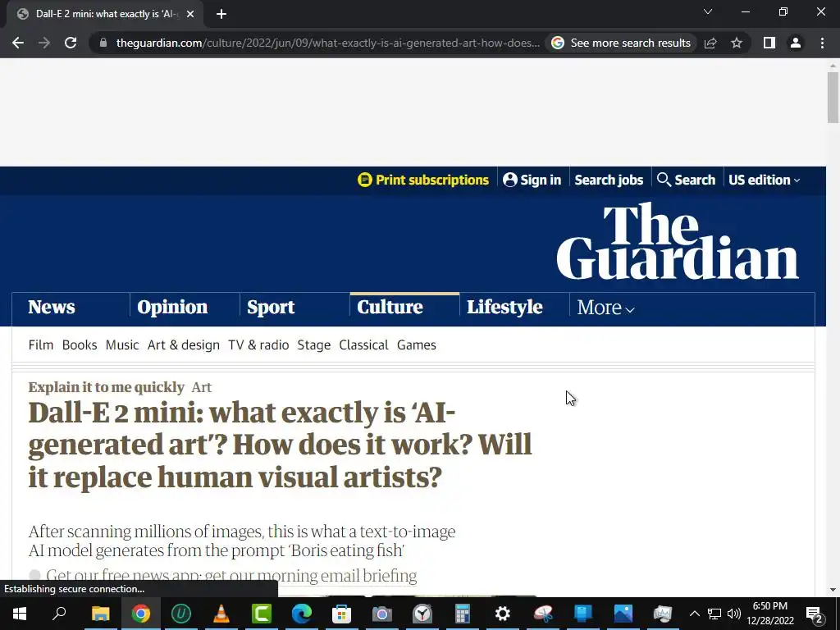Image resolution: width=840 pixels, height=630 pixels.
Task: Open Calculator from the taskbar
Action: click(x=463, y=614)
